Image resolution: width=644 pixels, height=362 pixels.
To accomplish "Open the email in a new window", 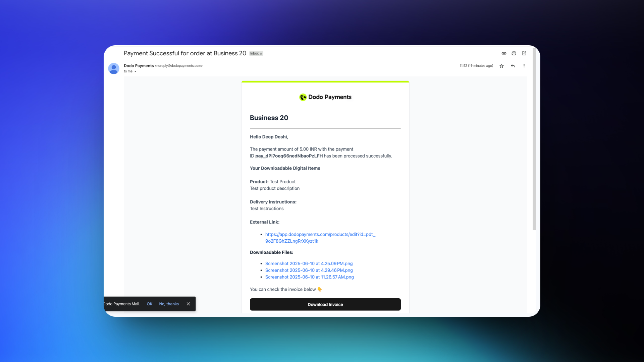I will [x=524, y=53].
